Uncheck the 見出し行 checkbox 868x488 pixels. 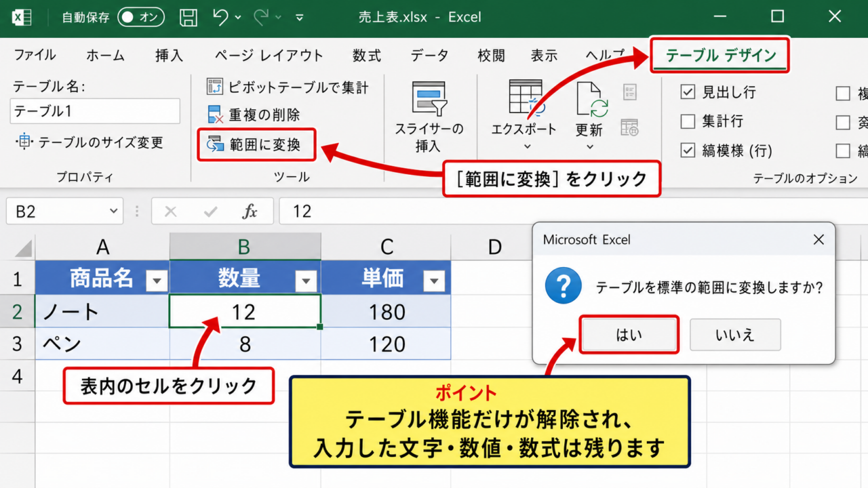(688, 92)
